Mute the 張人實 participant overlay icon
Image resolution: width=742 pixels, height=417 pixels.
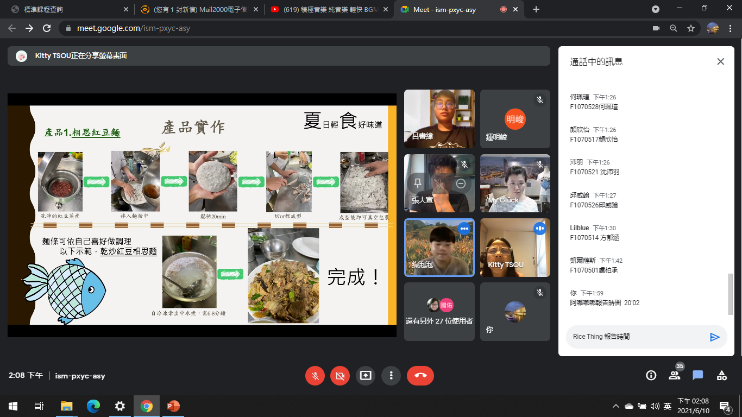[x=439, y=183]
